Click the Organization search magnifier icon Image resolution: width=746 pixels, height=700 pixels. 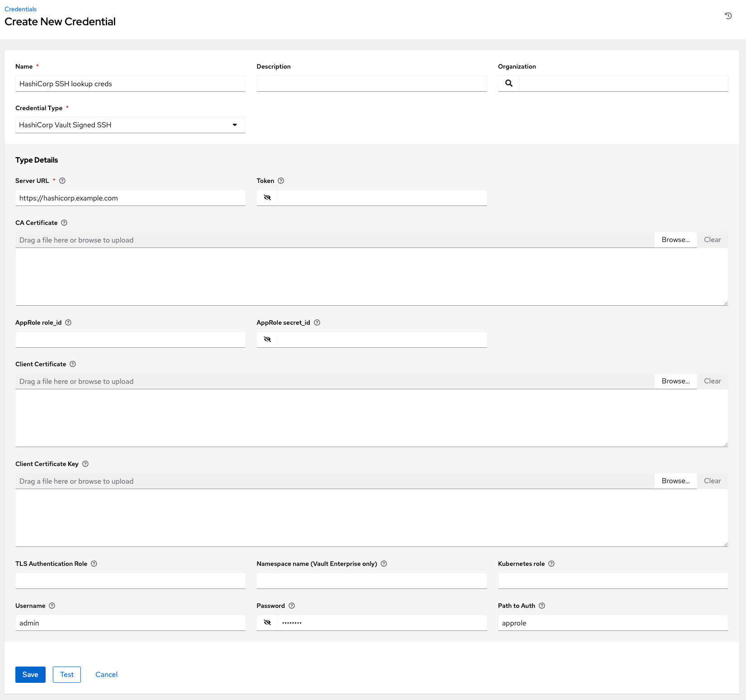[508, 83]
